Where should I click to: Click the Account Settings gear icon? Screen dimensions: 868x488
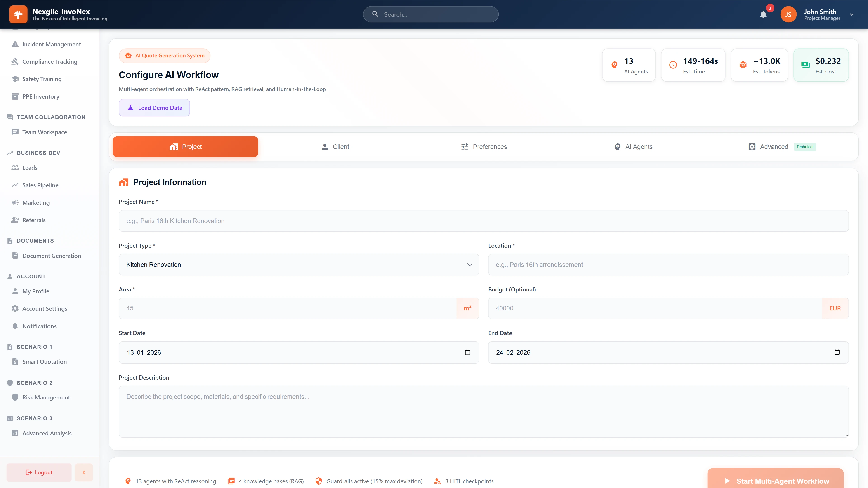[15, 308]
